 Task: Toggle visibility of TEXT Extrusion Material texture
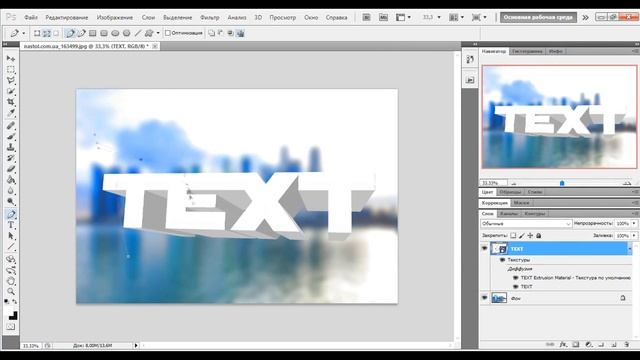click(x=516, y=278)
